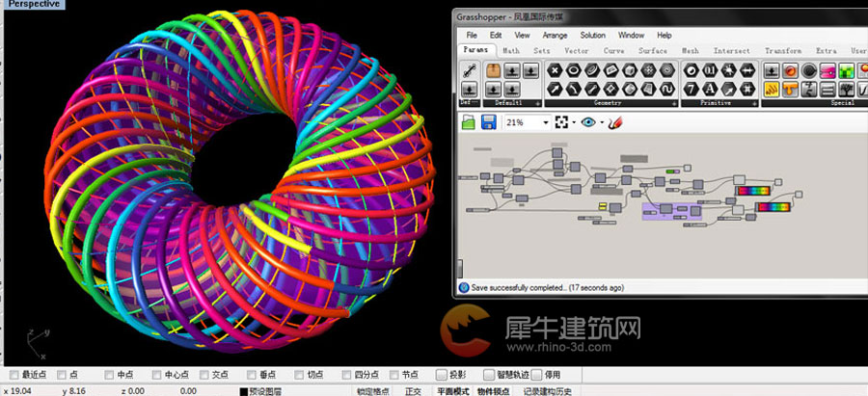Activate the red sketch pen tool icon
The width and height of the screenshot is (868, 396).
click(615, 122)
